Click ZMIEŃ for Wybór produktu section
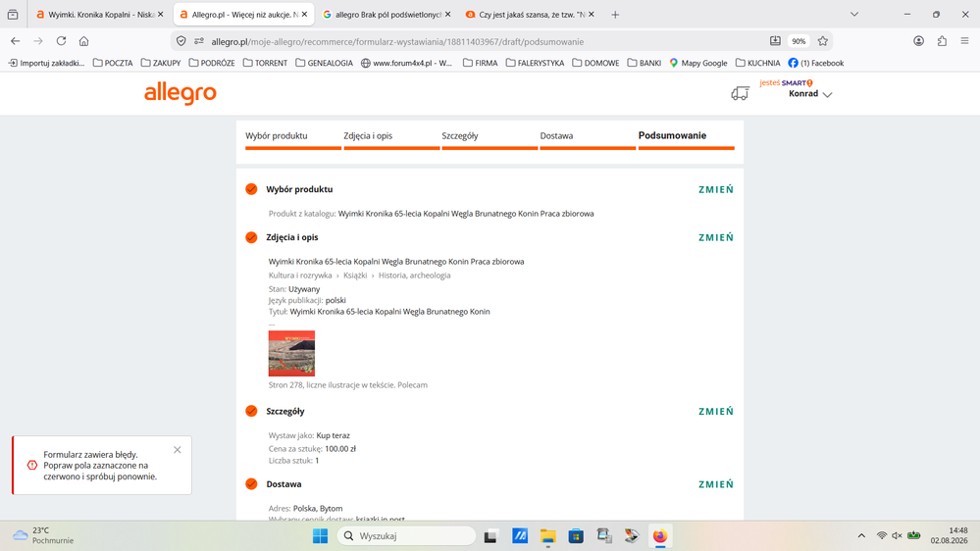 716,190
